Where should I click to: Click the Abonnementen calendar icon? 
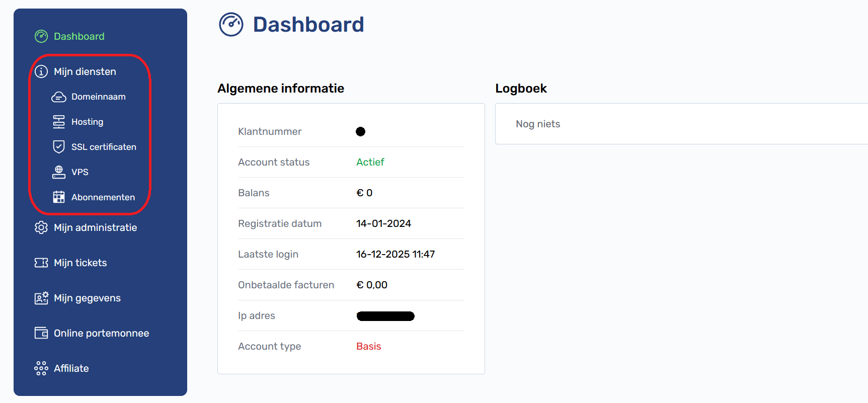(59, 197)
